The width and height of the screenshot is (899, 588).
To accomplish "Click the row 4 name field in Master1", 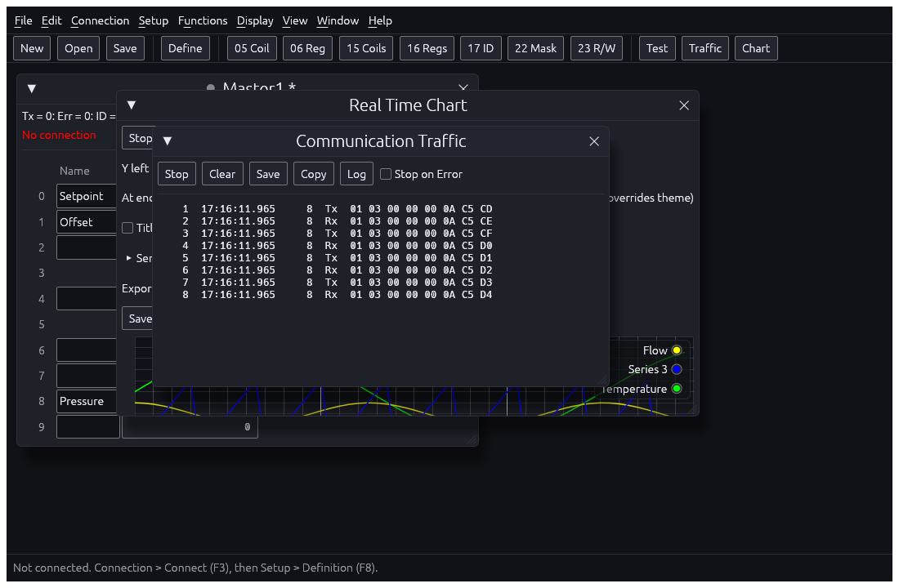I will [87, 299].
